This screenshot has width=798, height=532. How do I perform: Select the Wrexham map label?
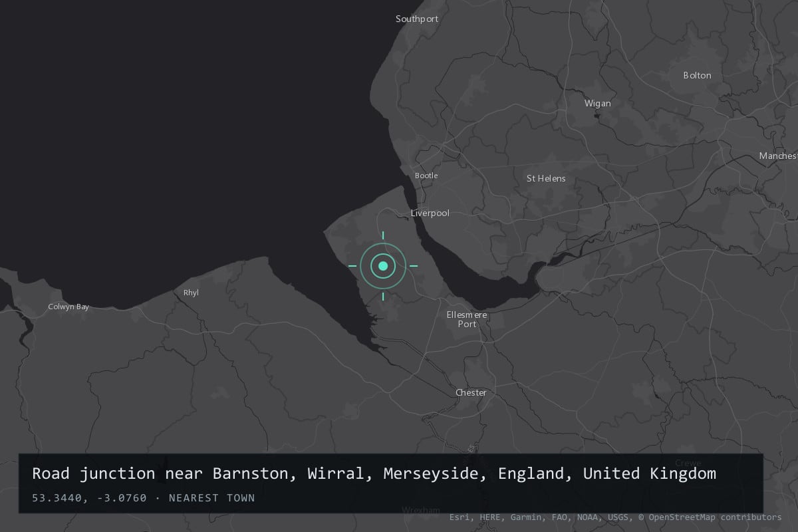[x=421, y=511]
